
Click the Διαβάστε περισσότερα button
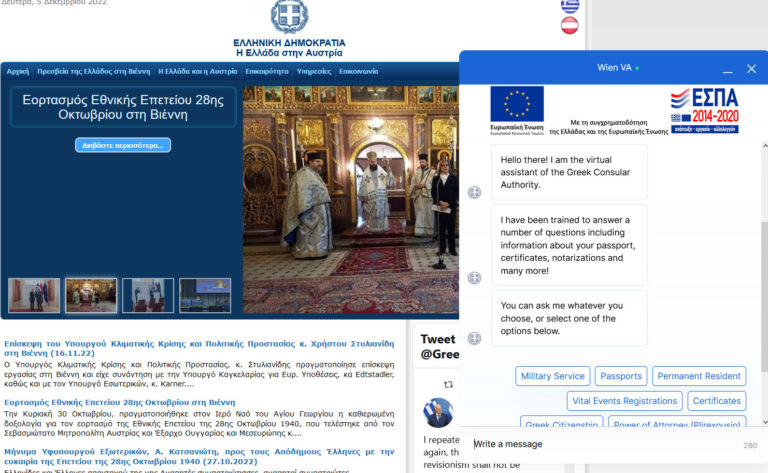(x=123, y=145)
